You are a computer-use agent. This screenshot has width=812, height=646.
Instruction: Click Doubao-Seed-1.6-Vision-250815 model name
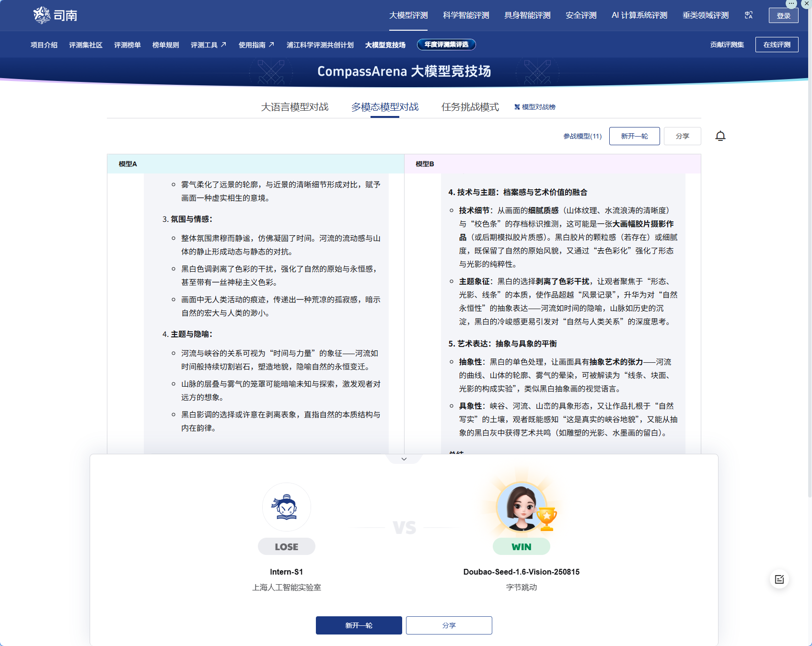pyautogui.click(x=522, y=572)
